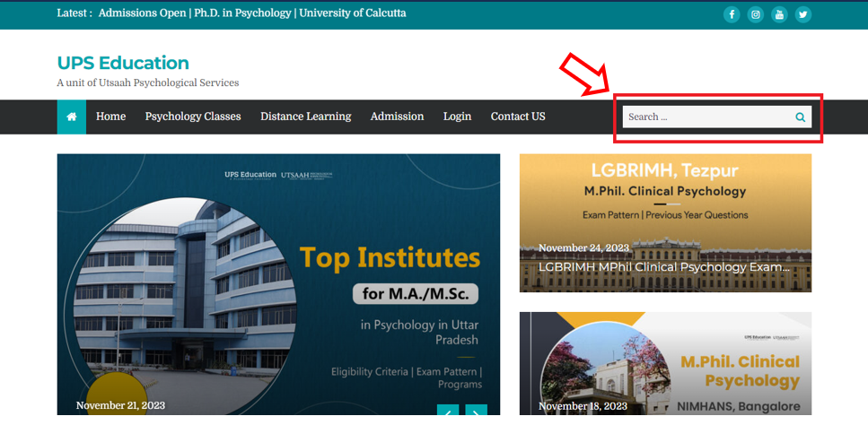Click the November 24, 2023 date
This screenshot has height=425, width=868.
[584, 247]
